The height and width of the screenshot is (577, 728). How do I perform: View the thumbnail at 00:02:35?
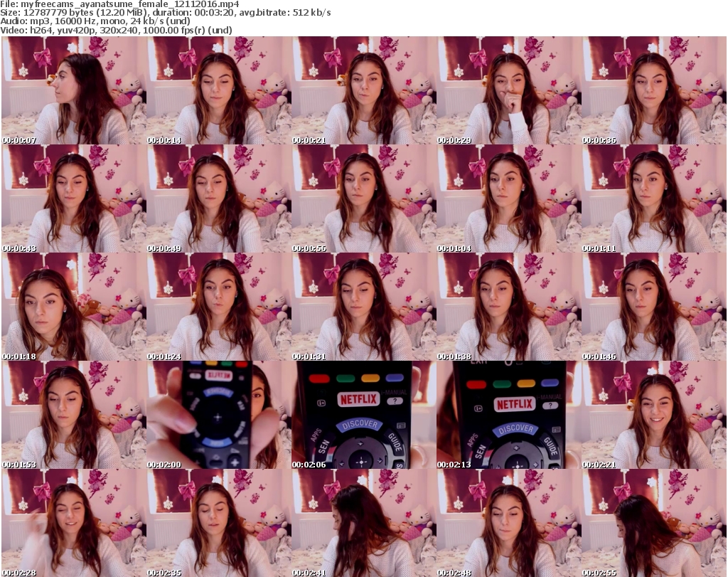(x=219, y=523)
